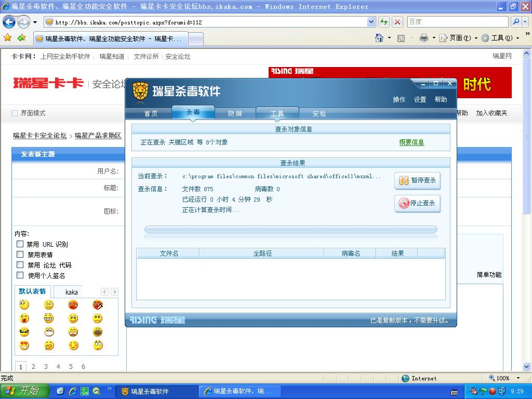The height and width of the screenshot is (399, 532).
Task: Enable the 使用个人签名 checkbox
Action: [x=20, y=275]
